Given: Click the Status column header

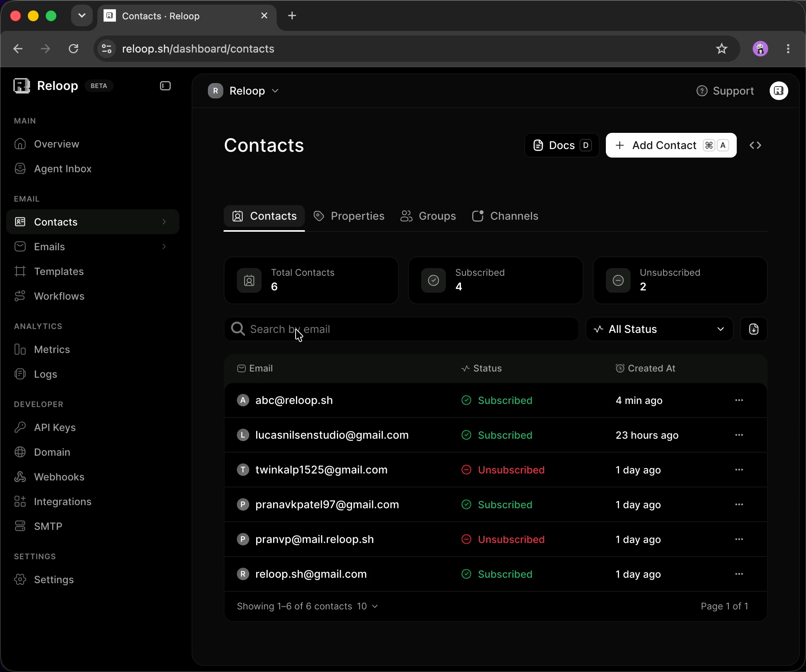Looking at the screenshot, I should pyautogui.click(x=481, y=368).
